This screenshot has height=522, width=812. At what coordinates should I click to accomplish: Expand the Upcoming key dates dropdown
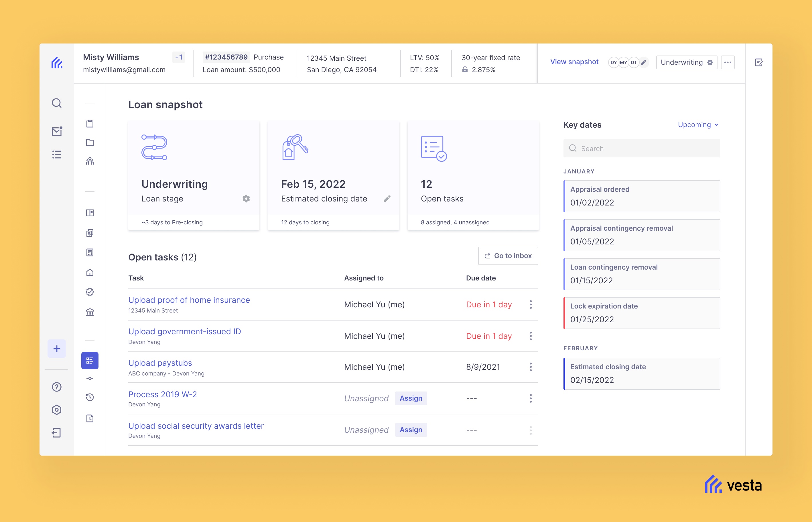698,125
